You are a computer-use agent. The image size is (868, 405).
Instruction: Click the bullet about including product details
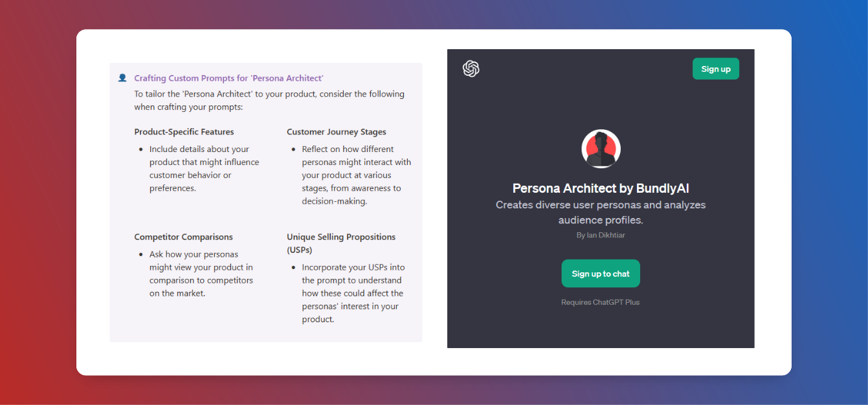204,169
